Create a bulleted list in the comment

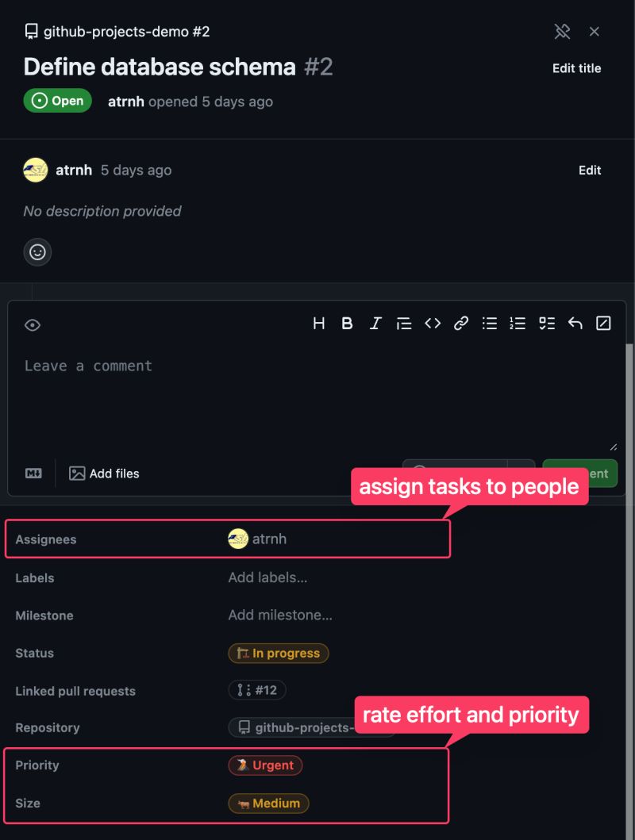click(x=490, y=323)
